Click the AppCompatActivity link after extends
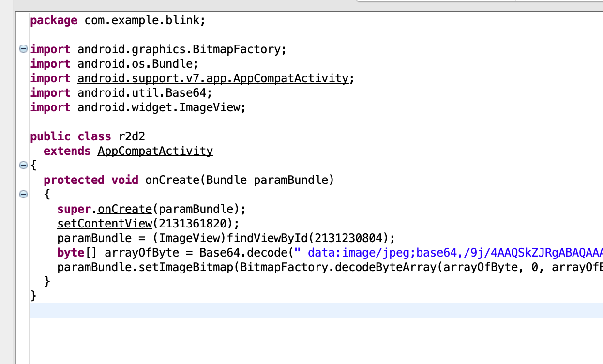 [x=155, y=151]
